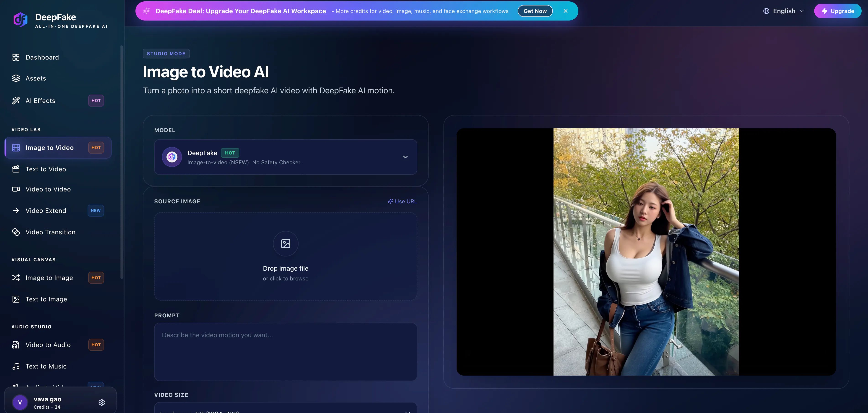868x413 pixels.
Task: Click the vava gao profile avatar
Action: (x=20, y=403)
